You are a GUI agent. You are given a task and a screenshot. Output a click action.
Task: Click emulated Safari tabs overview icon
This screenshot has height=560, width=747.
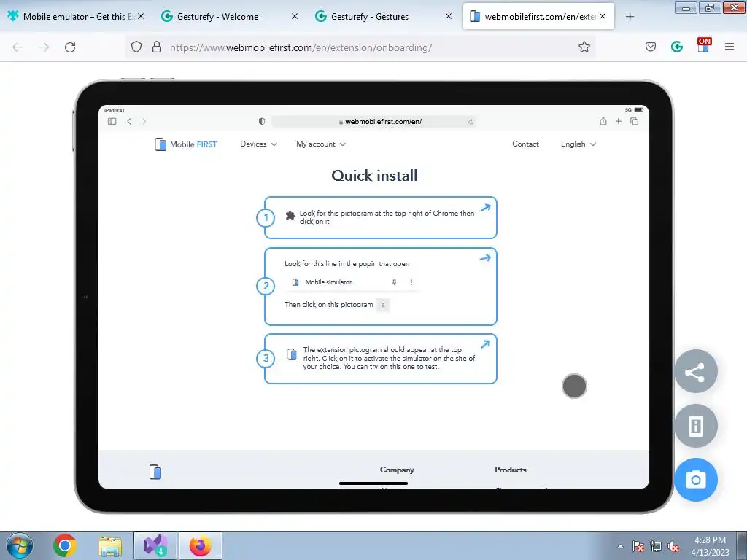(635, 122)
